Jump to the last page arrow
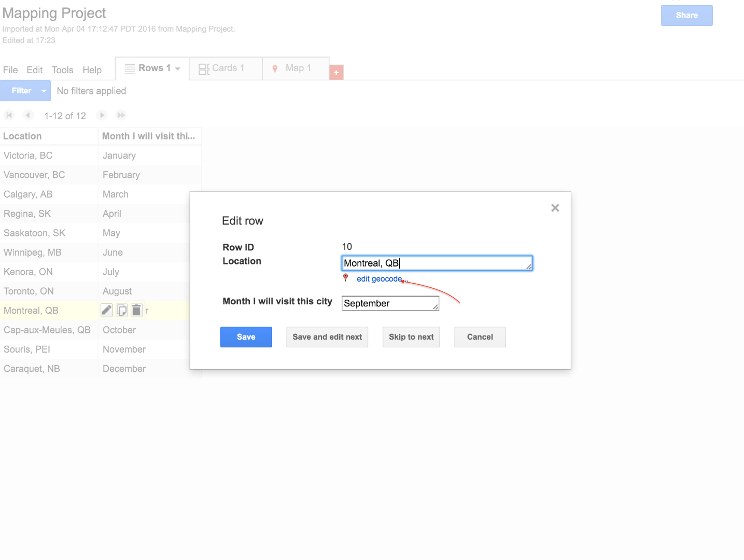The width and height of the screenshot is (744, 560). point(121,115)
